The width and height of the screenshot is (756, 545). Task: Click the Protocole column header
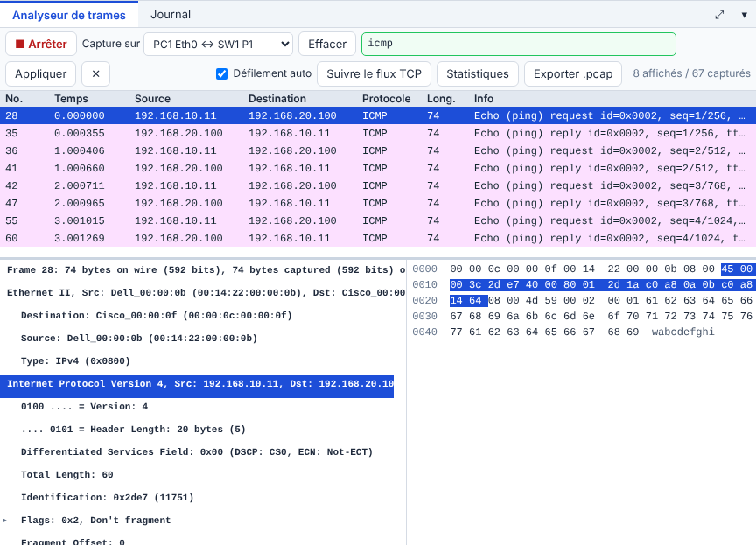click(386, 99)
